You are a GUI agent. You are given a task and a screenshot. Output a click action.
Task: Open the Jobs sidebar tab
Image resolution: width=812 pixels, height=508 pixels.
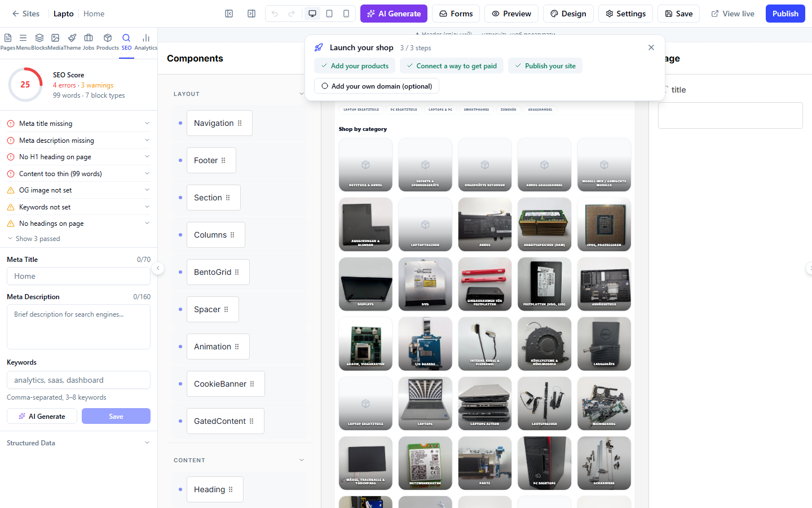coord(89,42)
